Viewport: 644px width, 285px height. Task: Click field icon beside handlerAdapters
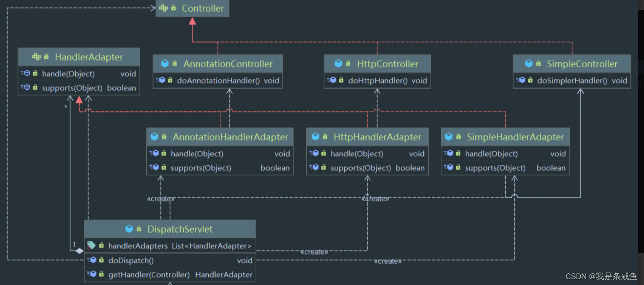(x=91, y=246)
